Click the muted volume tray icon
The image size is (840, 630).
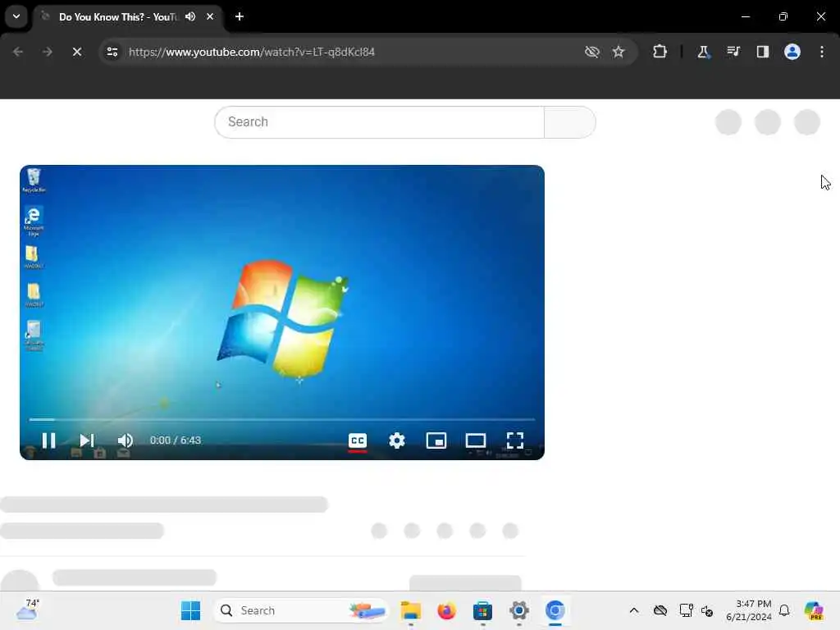707,610
